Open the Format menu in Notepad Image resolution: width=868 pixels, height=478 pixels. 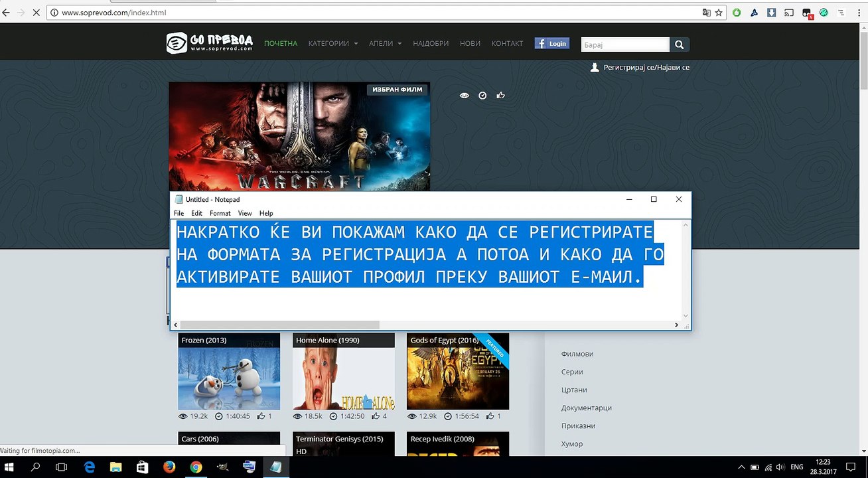[x=220, y=213]
